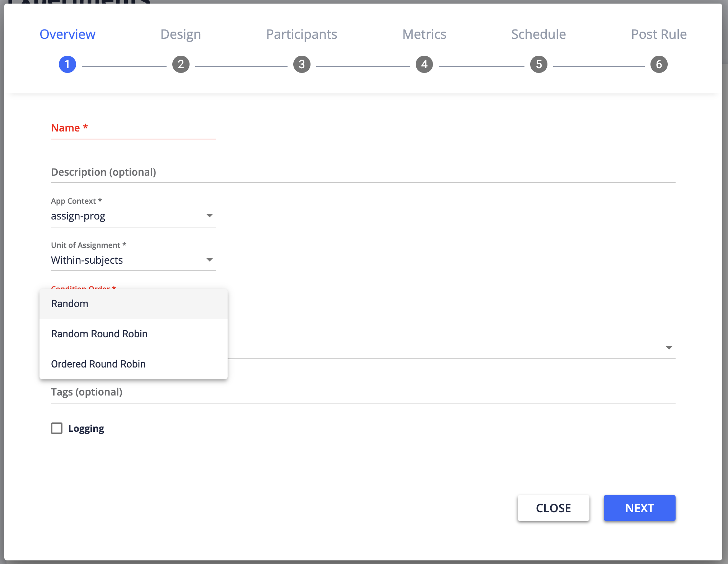Expand Unit of Assignment dropdown
The image size is (728, 564).
click(210, 260)
